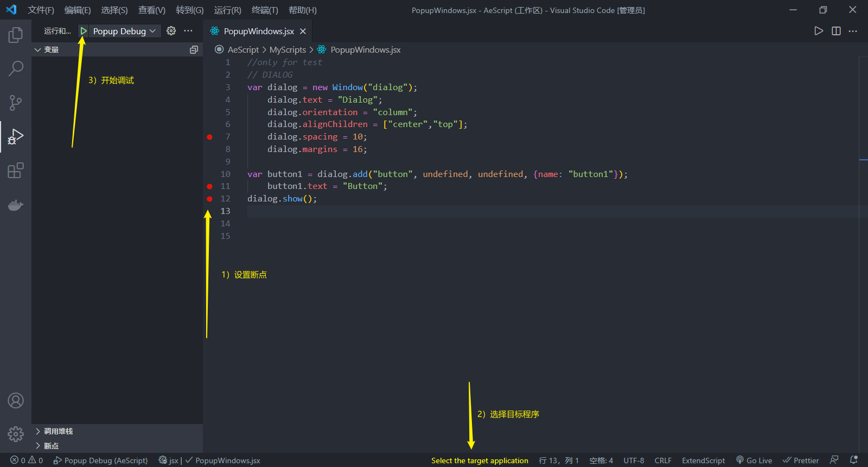Open the 运行(R) menu

click(228, 10)
